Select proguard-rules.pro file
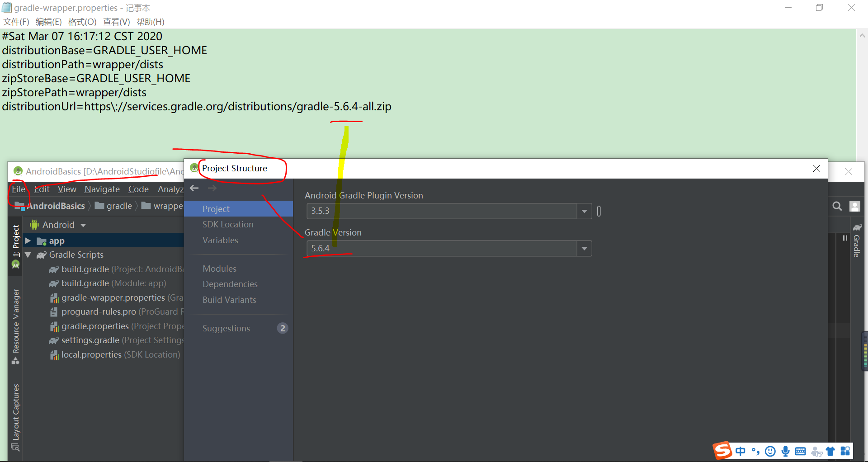This screenshot has height=462, width=868. [117, 312]
